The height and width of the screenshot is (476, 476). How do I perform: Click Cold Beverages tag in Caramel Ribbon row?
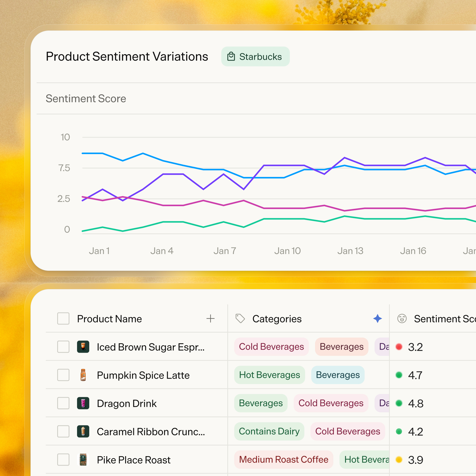pos(348,432)
